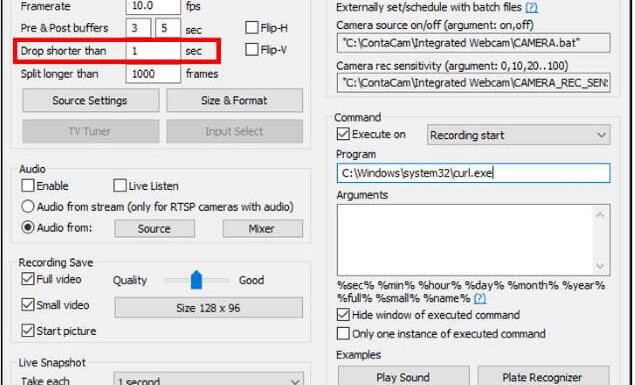Adjust the recording Quality slider
This screenshot has height=385, width=635.
[x=196, y=280]
